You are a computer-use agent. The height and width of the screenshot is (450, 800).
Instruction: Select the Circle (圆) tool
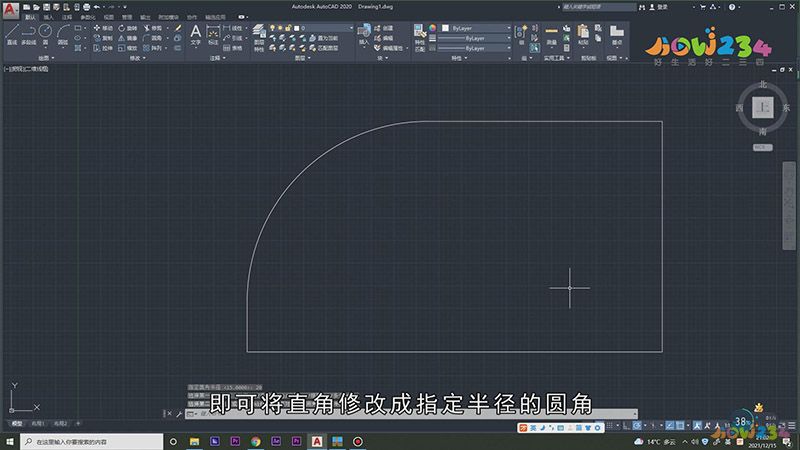[x=45, y=35]
